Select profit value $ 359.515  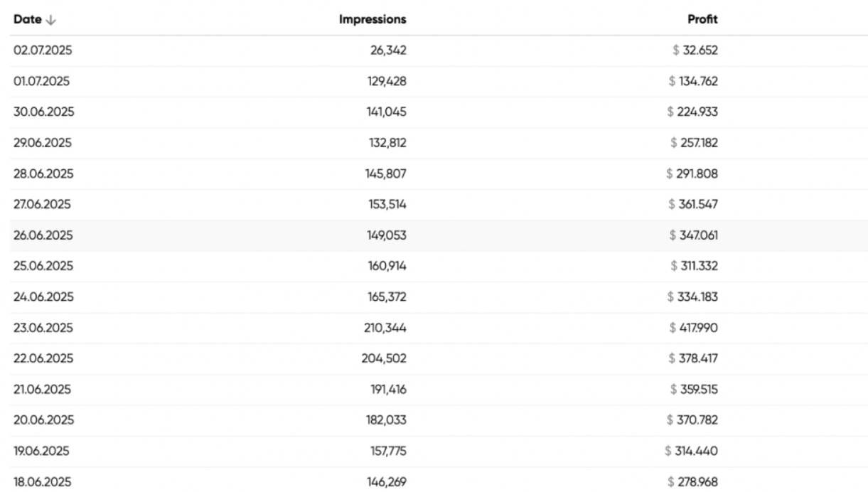[x=694, y=389]
